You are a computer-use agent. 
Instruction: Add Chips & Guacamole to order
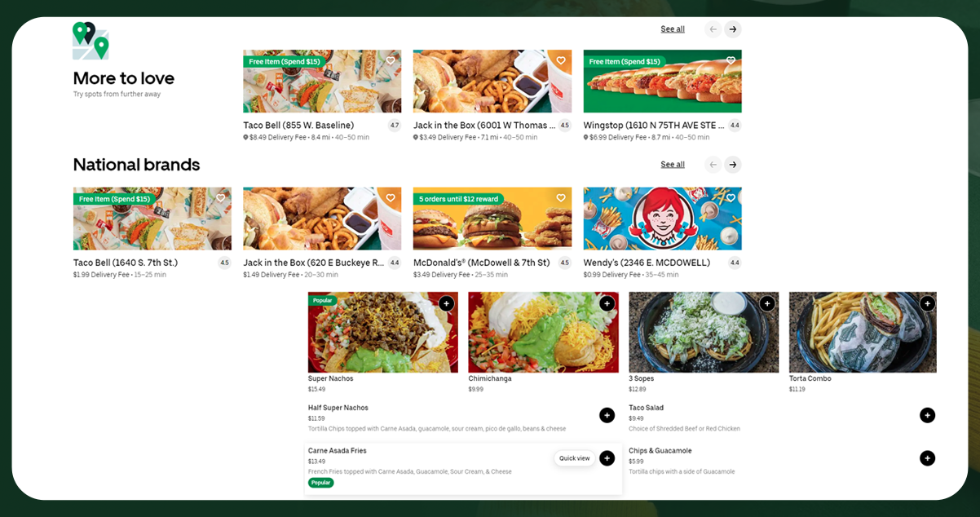click(x=927, y=458)
